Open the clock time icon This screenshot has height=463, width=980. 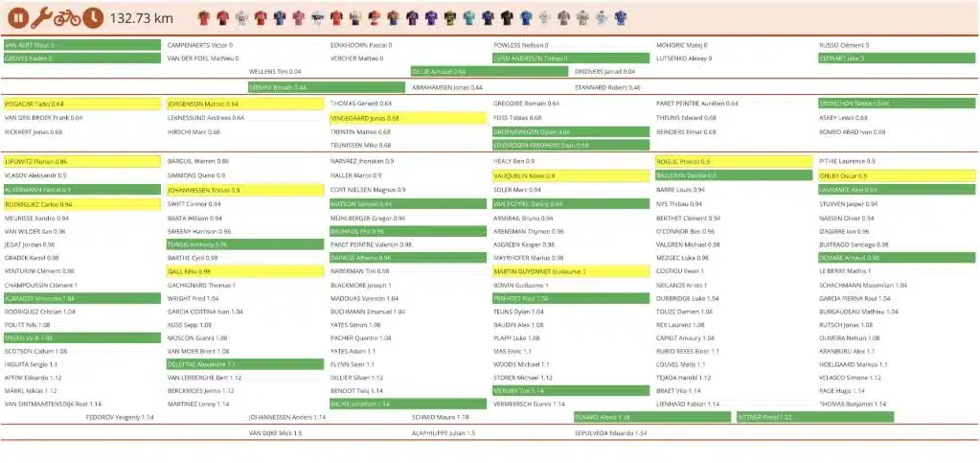(x=92, y=17)
